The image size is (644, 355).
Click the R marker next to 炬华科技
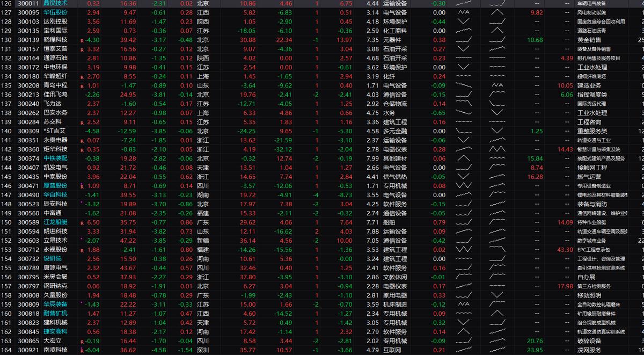(x=82, y=150)
